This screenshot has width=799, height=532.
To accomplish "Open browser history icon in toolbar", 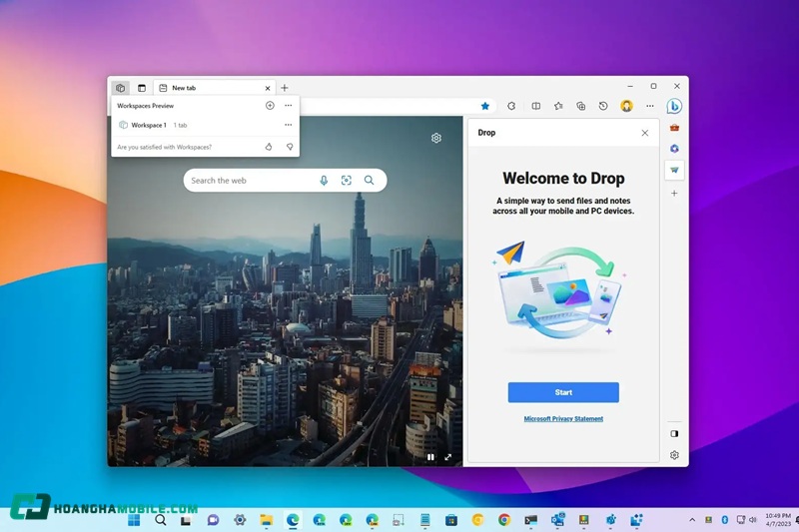I will pos(603,106).
